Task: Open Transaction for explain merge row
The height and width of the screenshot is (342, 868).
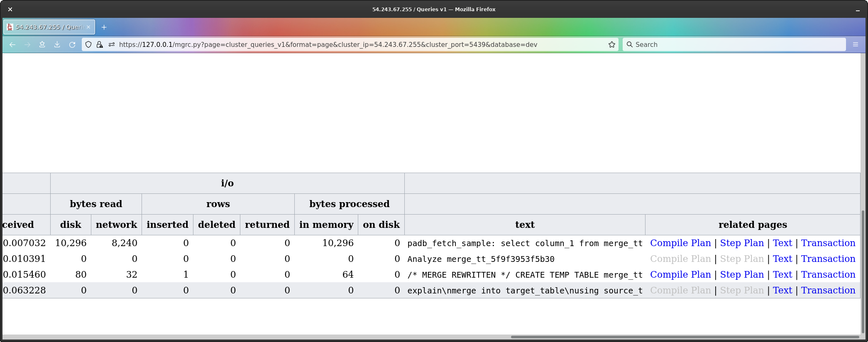Action: click(x=828, y=291)
